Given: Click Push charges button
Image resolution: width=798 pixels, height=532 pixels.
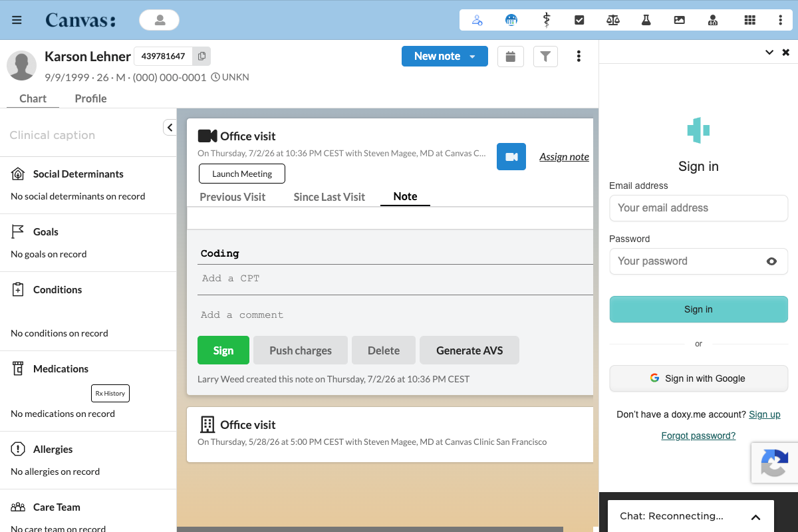Looking at the screenshot, I should 301,350.
